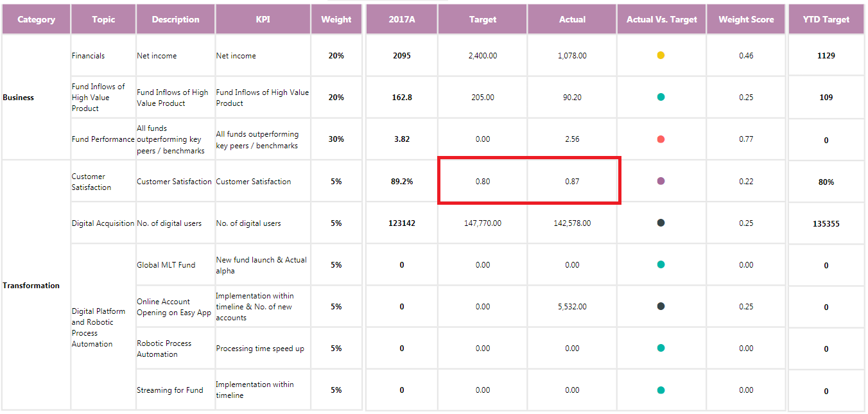This screenshot has width=868, height=414.
Task: Select the Processing time speed up KPI cell
Action: tap(263, 349)
